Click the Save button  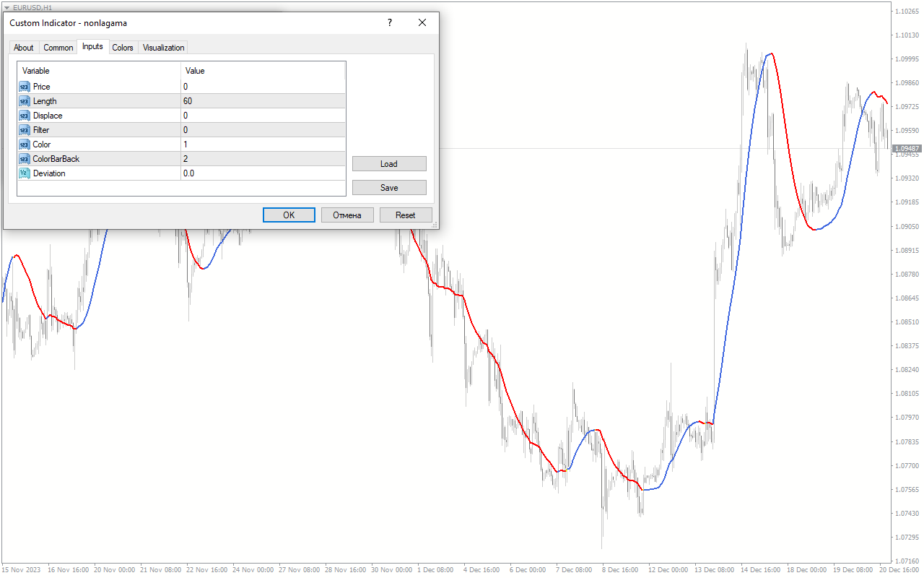(389, 188)
